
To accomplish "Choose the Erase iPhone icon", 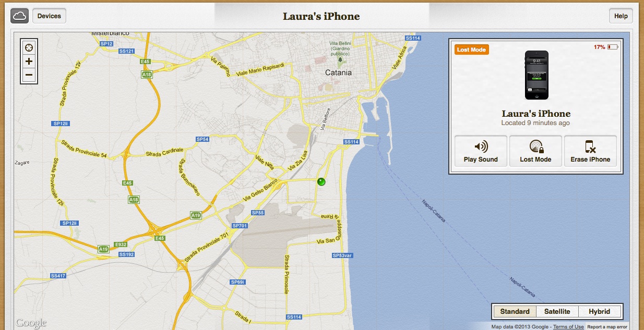I will pyautogui.click(x=590, y=146).
